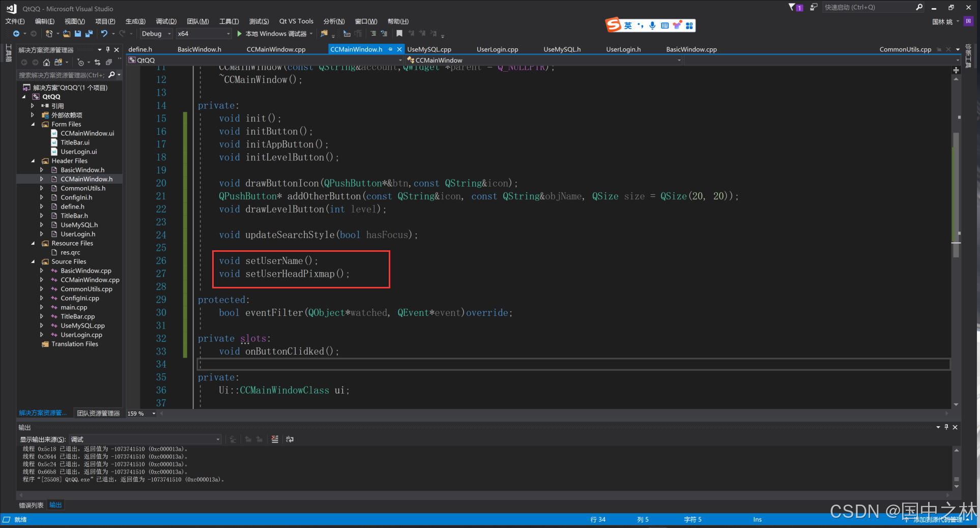
Task: Click the sync with active document icon
Action: pos(97,62)
